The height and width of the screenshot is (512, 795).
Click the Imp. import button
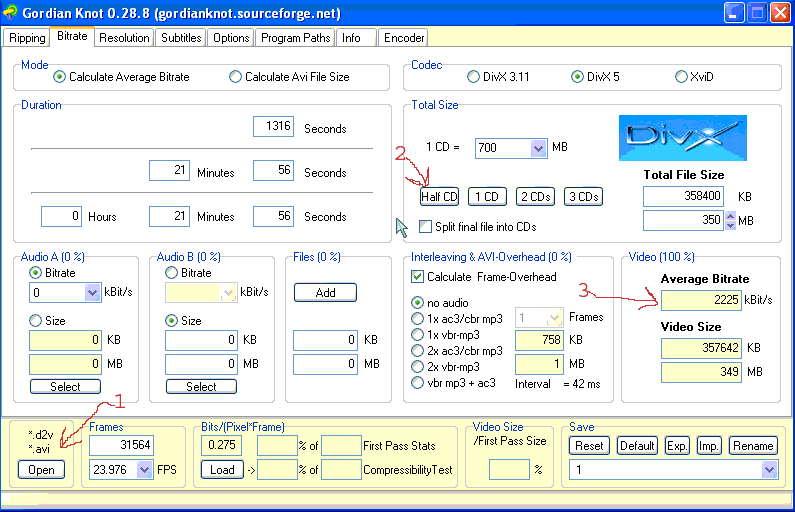coord(709,446)
